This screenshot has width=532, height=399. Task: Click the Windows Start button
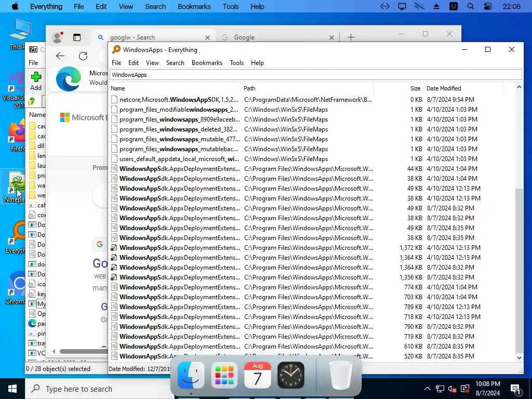click(x=12, y=389)
